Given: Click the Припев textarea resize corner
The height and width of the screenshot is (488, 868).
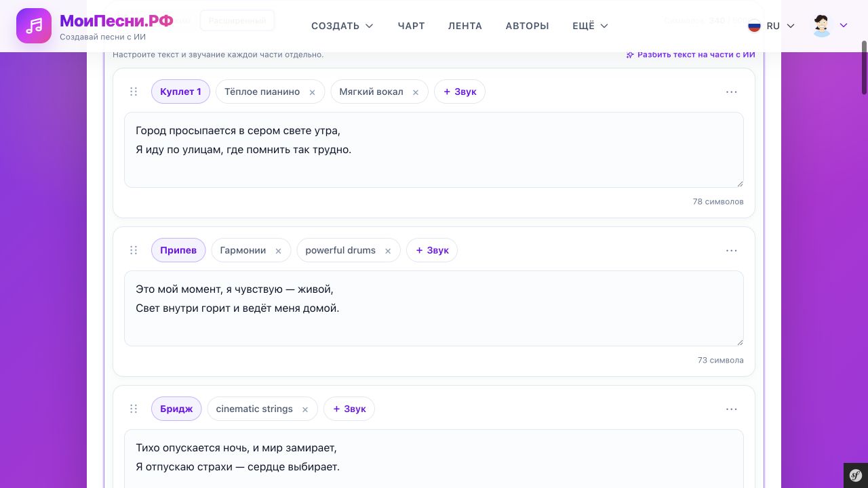Looking at the screenshot, I should pyautogui.click(x=740, y=342).
